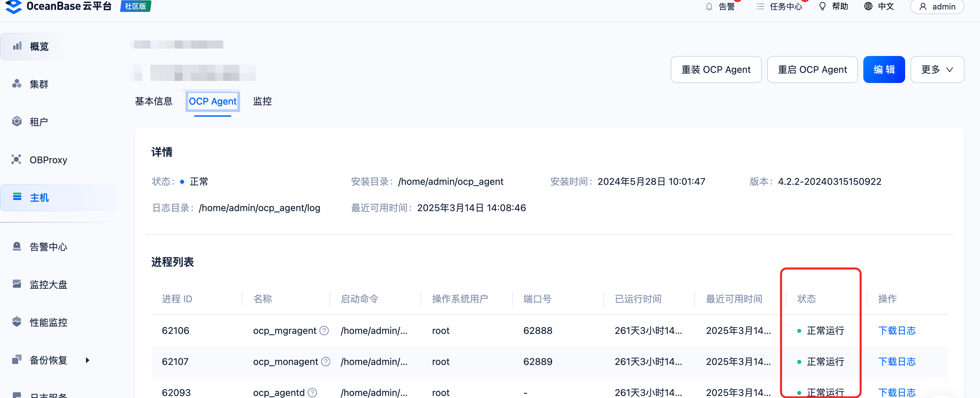Screen dimensions: 980x398
Task: Click the ocp_mgragent name cell
Action: (x=285, y=331)
